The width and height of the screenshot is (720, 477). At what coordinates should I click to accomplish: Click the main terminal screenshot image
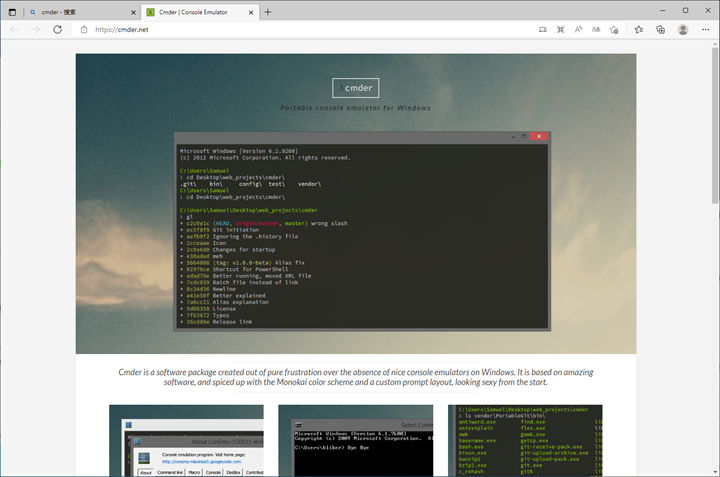tap(362, 231)
